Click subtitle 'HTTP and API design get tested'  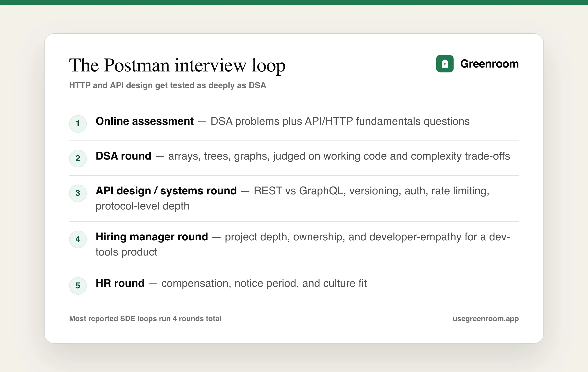pyautogui.click(x=168, y=85)
